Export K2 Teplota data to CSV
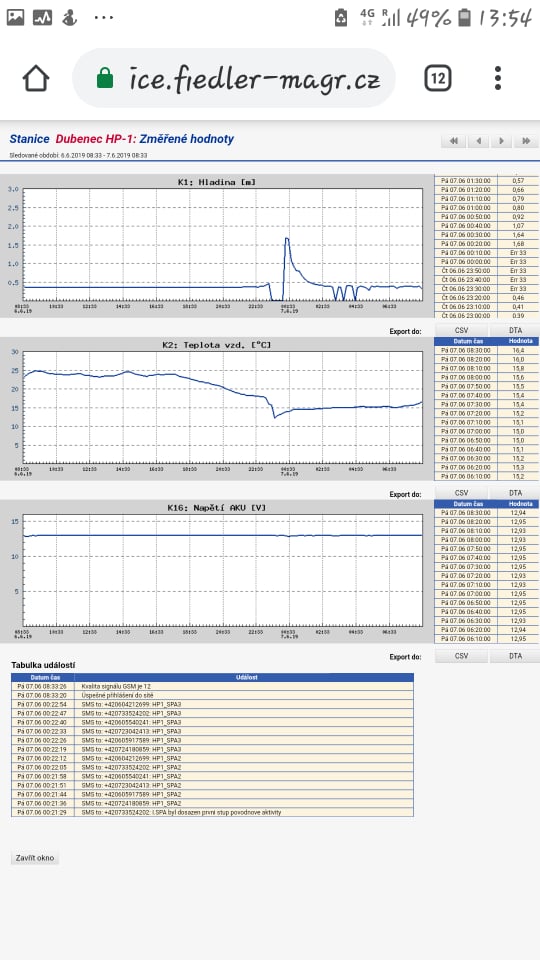This screenshot has width=540, height=960. pyautogui.click(x=462, y=493)
